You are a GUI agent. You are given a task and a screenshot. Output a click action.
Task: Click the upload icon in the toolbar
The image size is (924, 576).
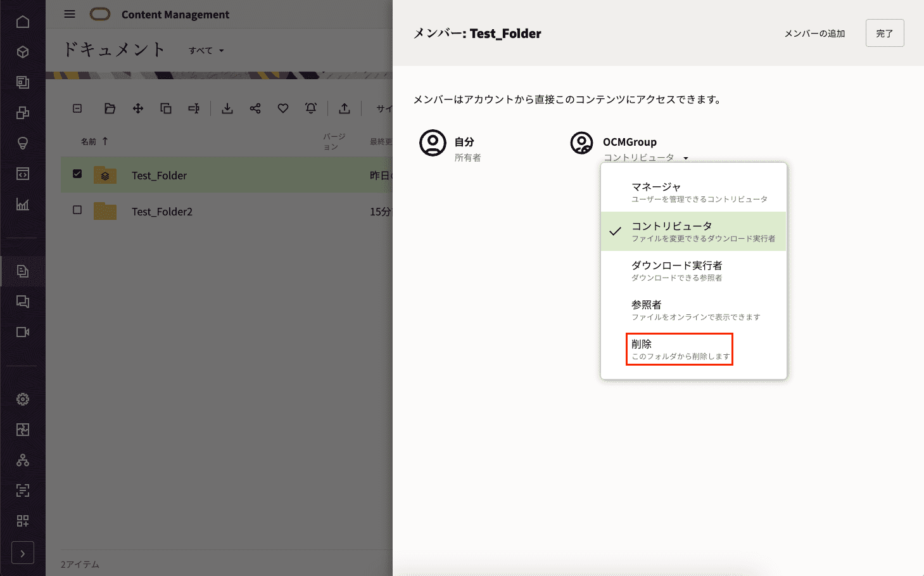pos(345,108)
